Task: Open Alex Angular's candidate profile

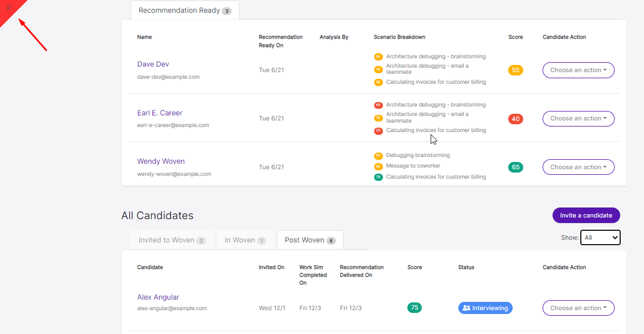Action: (x=158, y=297)
